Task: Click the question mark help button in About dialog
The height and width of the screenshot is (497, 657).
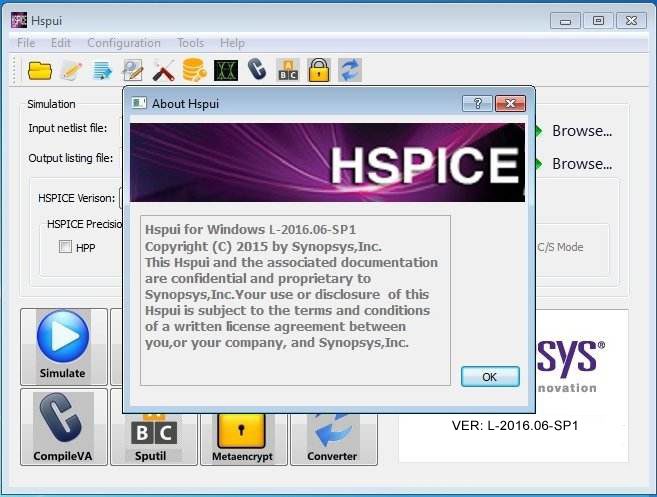Action: [x=477, y=103]
